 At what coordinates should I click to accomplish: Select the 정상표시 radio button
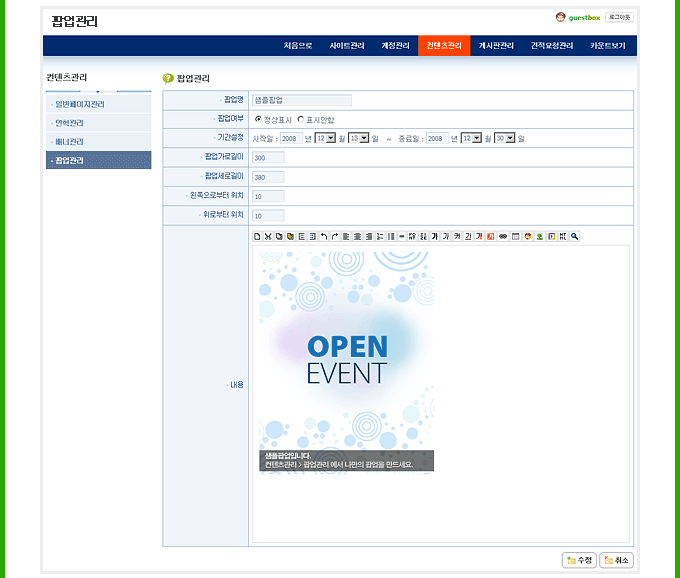[x=258, y=119]
